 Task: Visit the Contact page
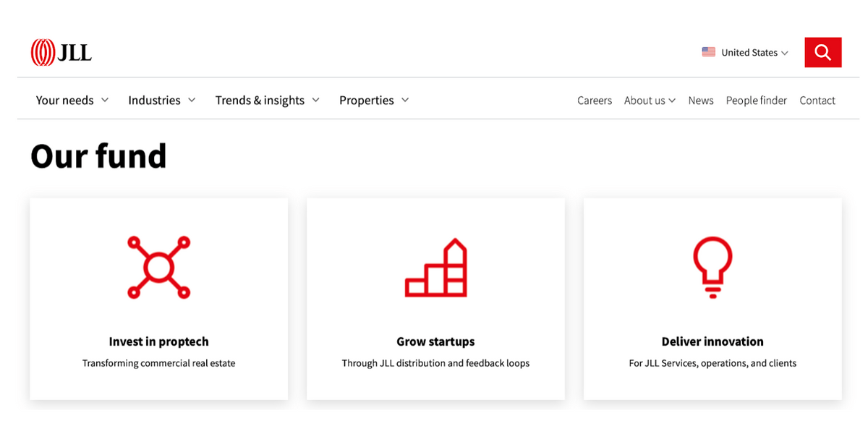pyautogui.click(x=817, y=101)
